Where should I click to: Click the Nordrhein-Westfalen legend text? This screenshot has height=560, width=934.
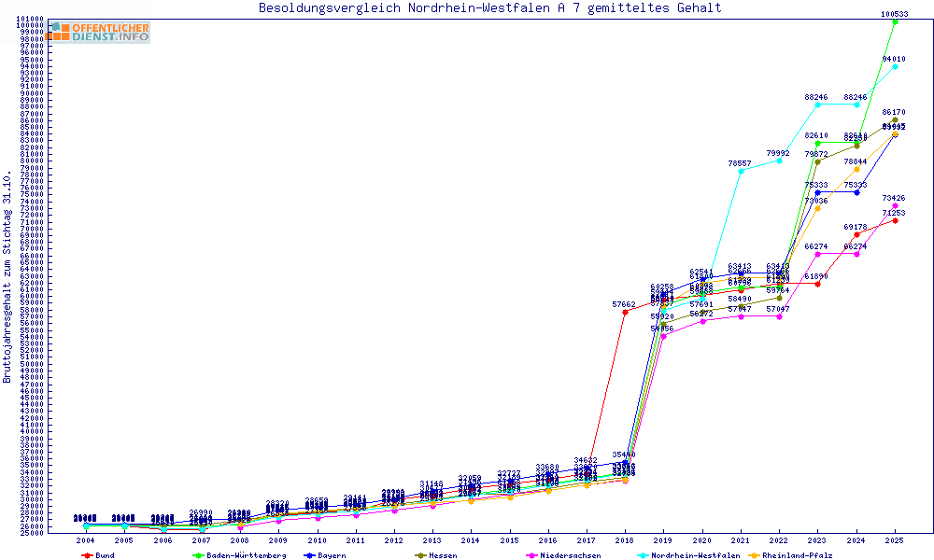694,555
